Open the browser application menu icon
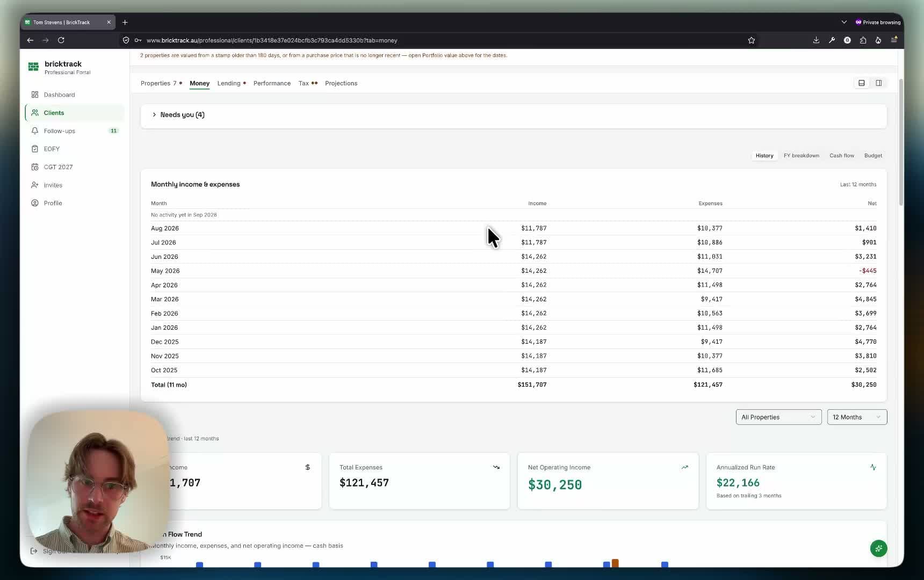The image size is (924, 580). pyautogui.click(x=894, y=40)
